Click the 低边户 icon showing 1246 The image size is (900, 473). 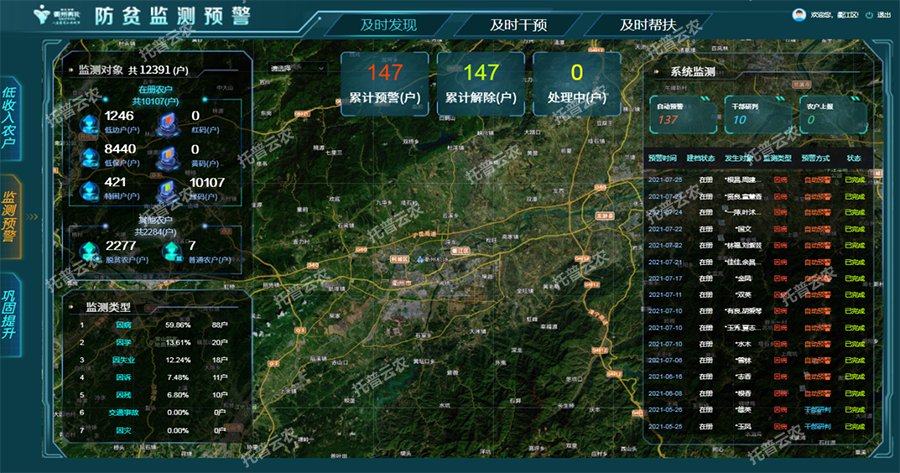pos(88,122)
